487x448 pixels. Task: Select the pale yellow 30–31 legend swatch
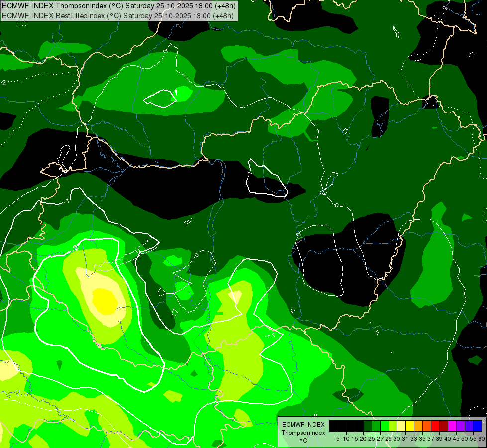(401, 426)
